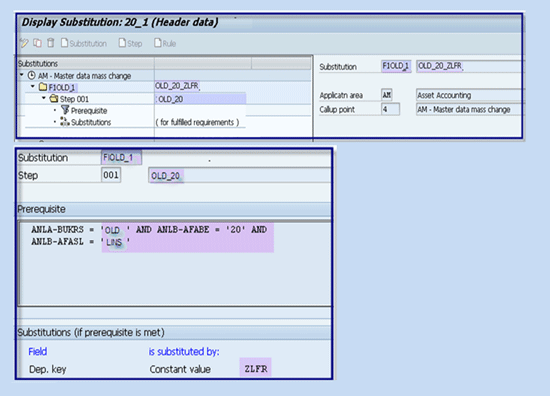The height and width of the screenshot is (396, 550).
Task: Click the ANLA-BUKRS condition line
Action: (x=149, y=229)
